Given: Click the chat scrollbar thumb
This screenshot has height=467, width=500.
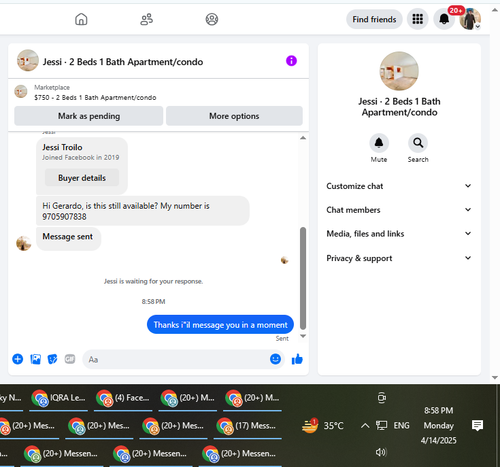Looking at the screenshot, I should [303, 278].
